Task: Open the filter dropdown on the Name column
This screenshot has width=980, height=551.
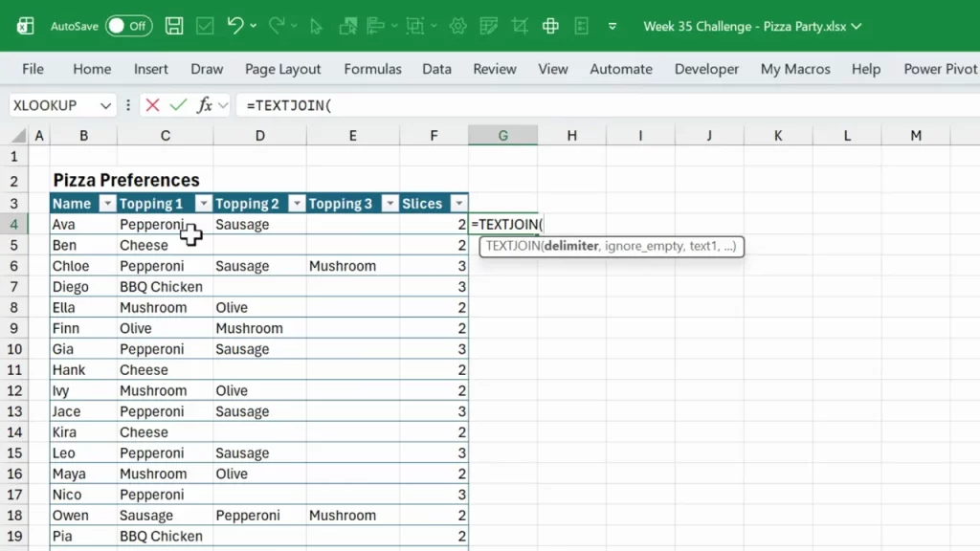Action: pos(107,203)
